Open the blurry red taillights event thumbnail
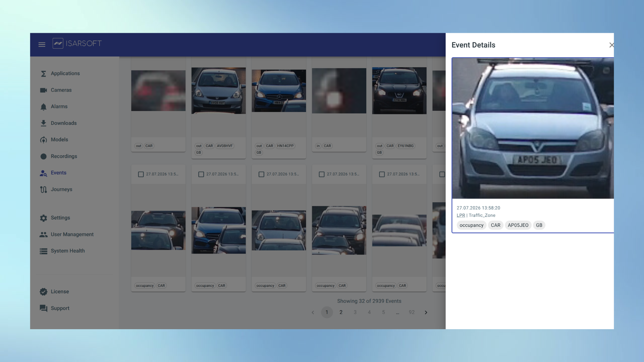Viewport: 644px width, 362px height. click(158, 91)
